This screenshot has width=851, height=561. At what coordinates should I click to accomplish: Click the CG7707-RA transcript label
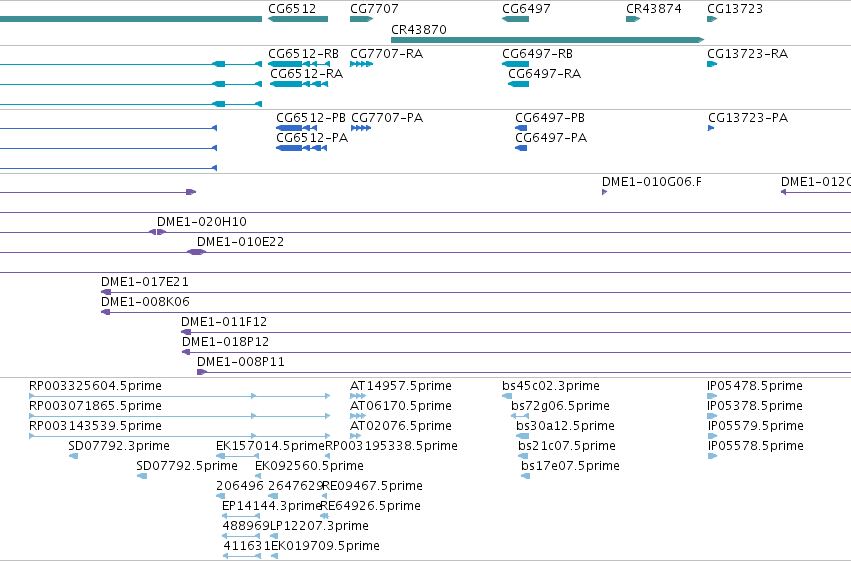tap(386, 54)
